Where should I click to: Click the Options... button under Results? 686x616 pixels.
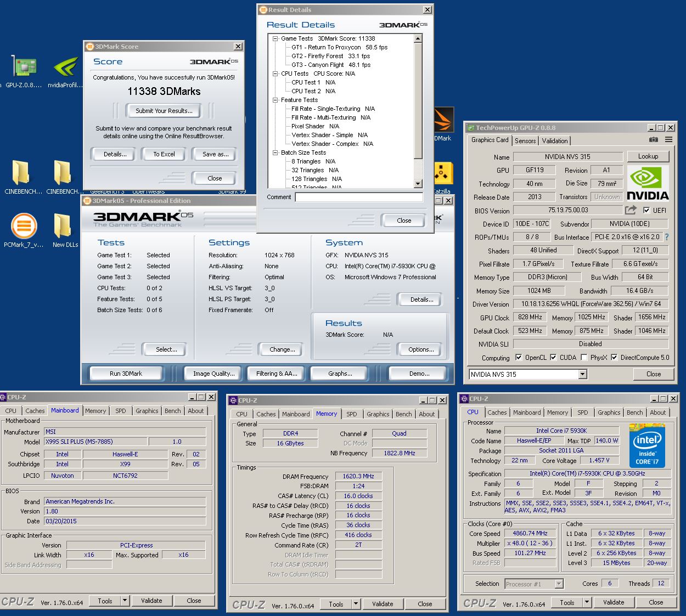421,349
